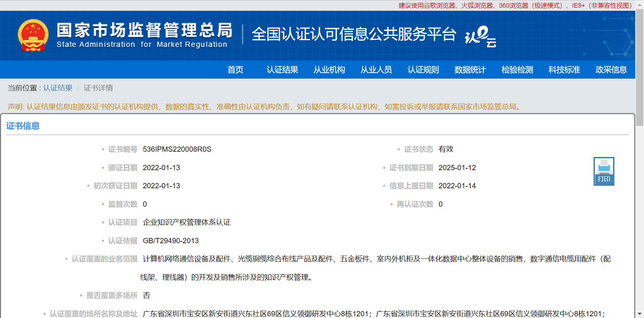
Task: Click the 证书信息 section heading
Action: 23,126
